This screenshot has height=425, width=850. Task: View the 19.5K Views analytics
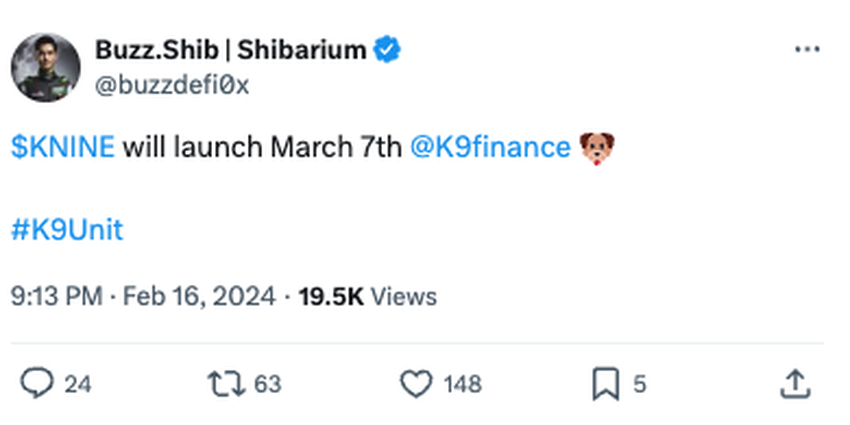pos(368,296)
